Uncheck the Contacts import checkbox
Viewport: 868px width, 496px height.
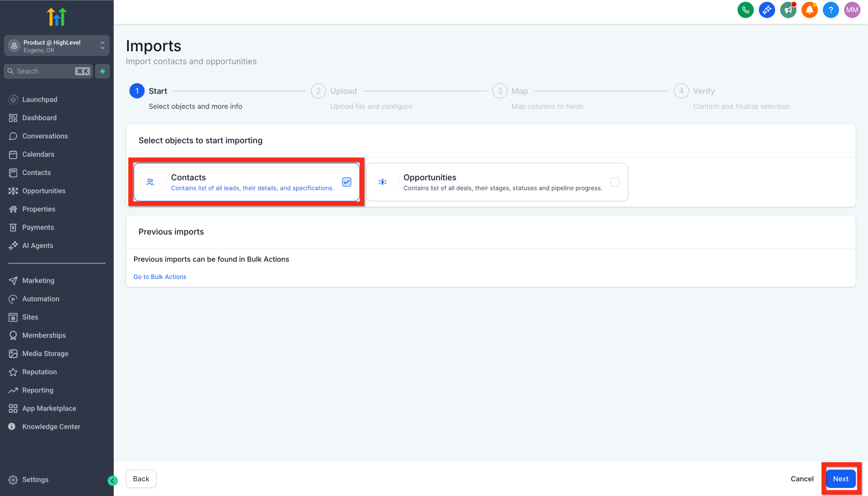point(347,182)
